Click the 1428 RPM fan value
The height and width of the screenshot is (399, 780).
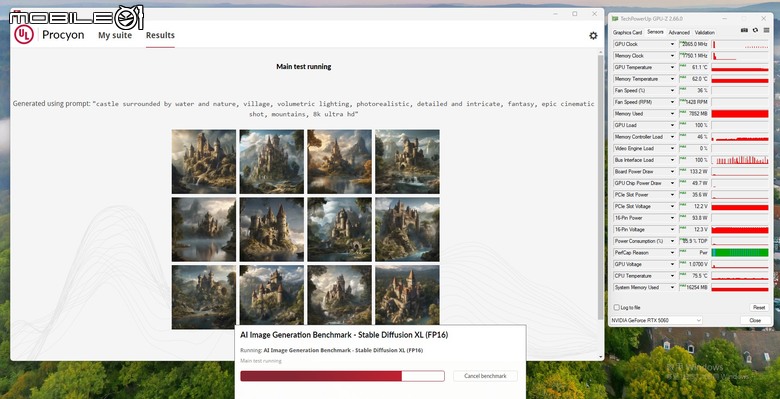(693, 102)
